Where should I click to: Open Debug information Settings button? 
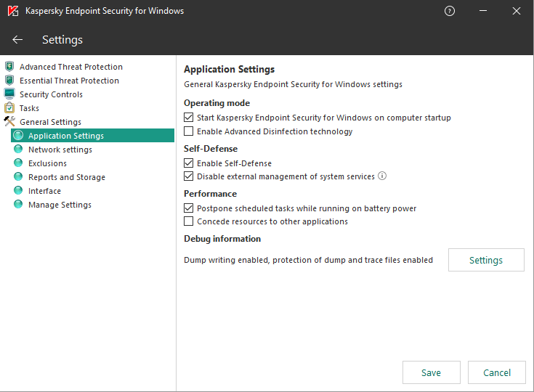(x=485, y=260)
